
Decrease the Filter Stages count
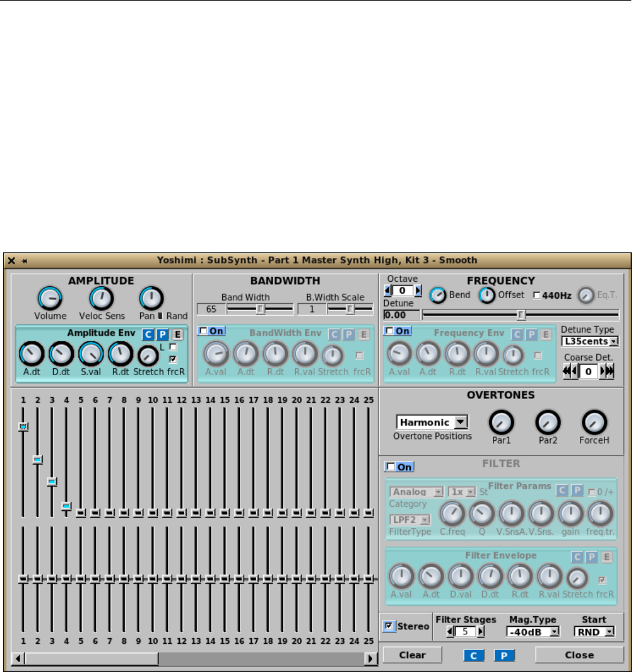point(450,632)
